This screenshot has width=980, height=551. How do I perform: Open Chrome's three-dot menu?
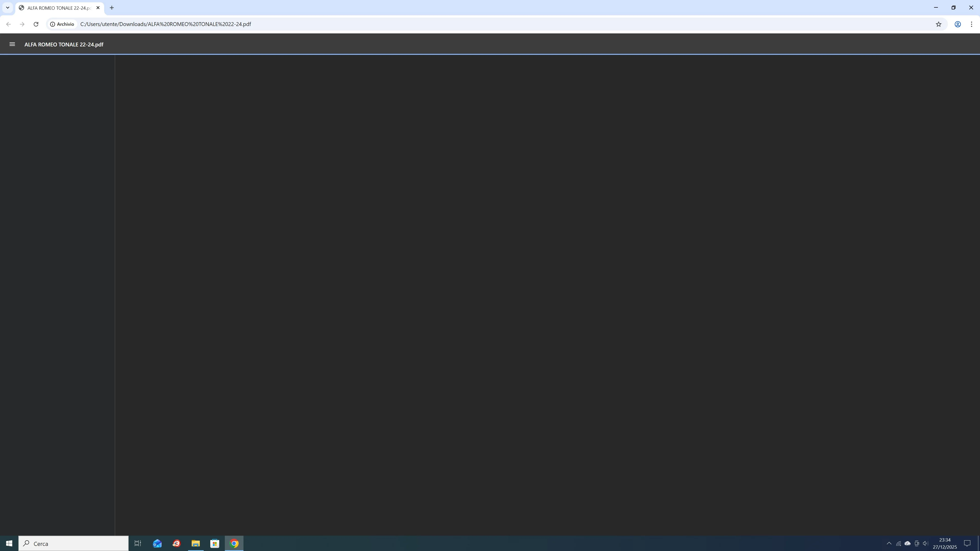[971, 24]
